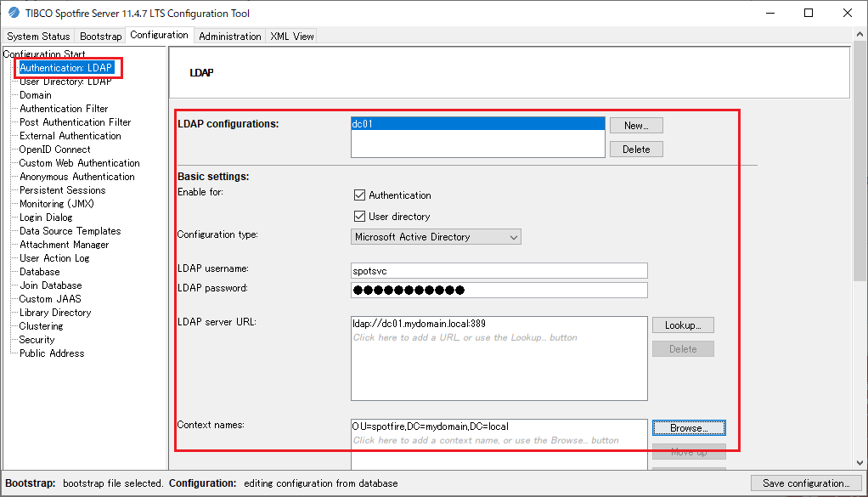Open Public Address settings

click(52, 353)
